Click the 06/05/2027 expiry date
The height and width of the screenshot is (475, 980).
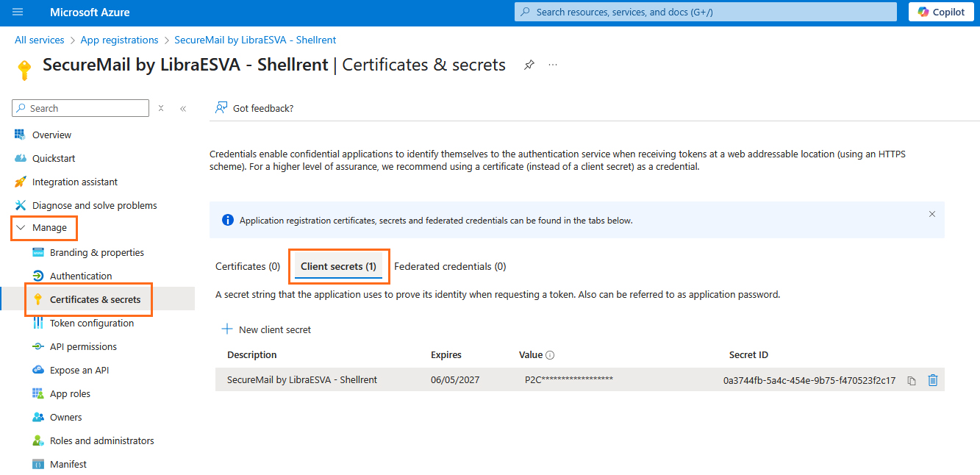pos(455,379)
